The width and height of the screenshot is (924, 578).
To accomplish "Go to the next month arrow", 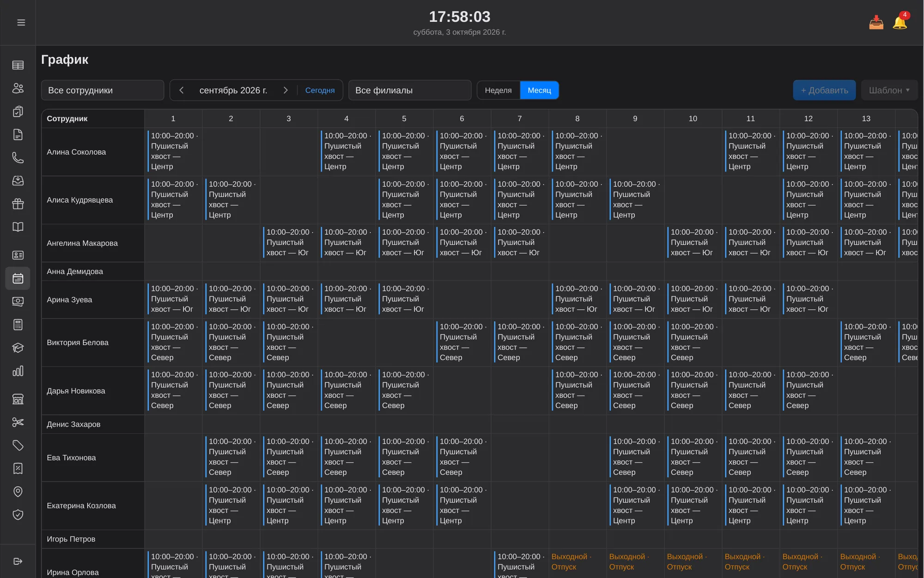I will pyautogui.click(x=286, y=90).
